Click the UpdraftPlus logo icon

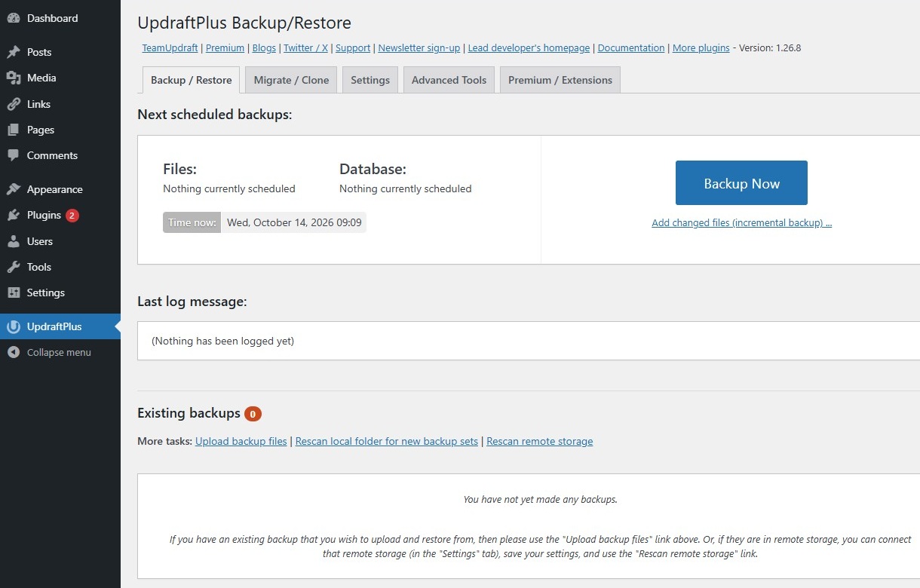pos(14,326)
